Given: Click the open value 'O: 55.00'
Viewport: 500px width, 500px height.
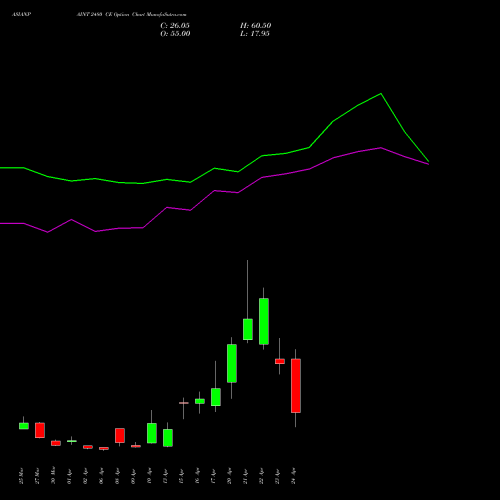Looking at the screenshot, I should tap(175, 34).
